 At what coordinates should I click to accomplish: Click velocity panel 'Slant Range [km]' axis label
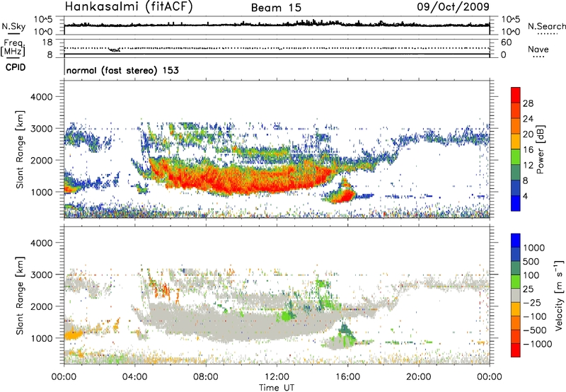(x=20, y=296)
